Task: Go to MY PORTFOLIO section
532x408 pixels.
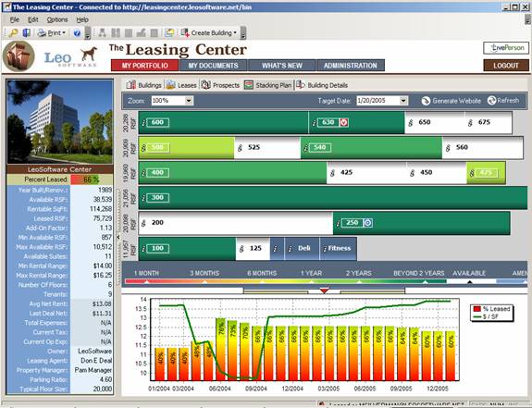Action: tap(145, 66)
